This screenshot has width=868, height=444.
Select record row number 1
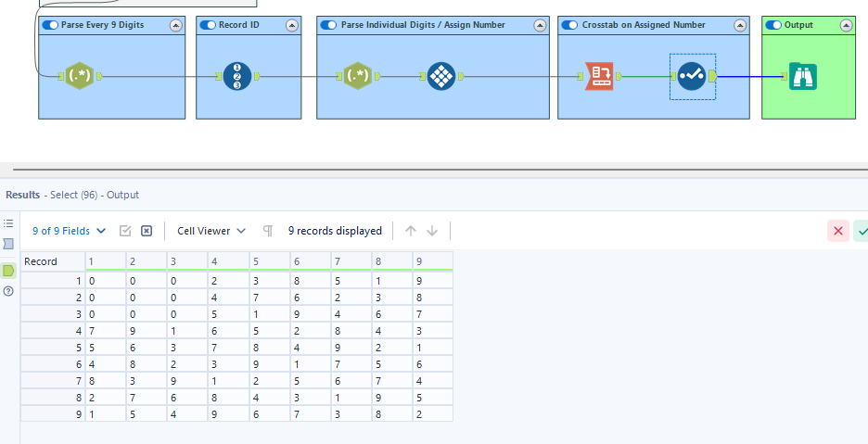[x=53, y=281]
